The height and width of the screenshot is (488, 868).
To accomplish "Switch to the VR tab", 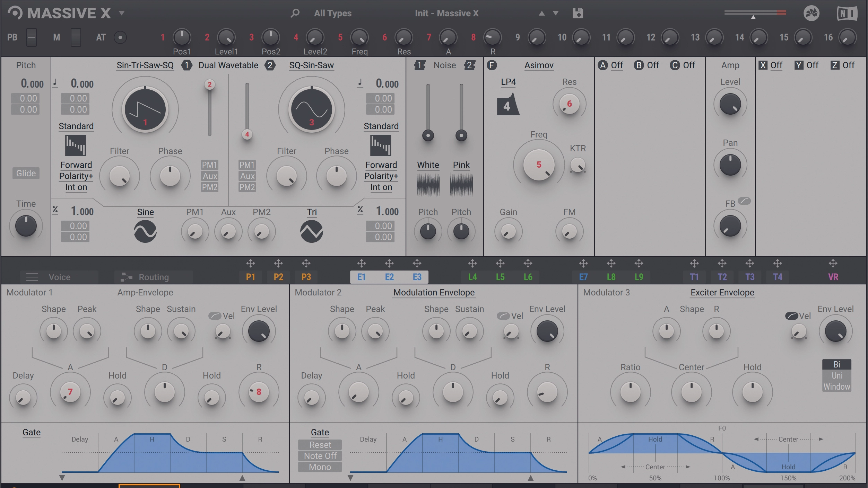I will click(833, 277).
